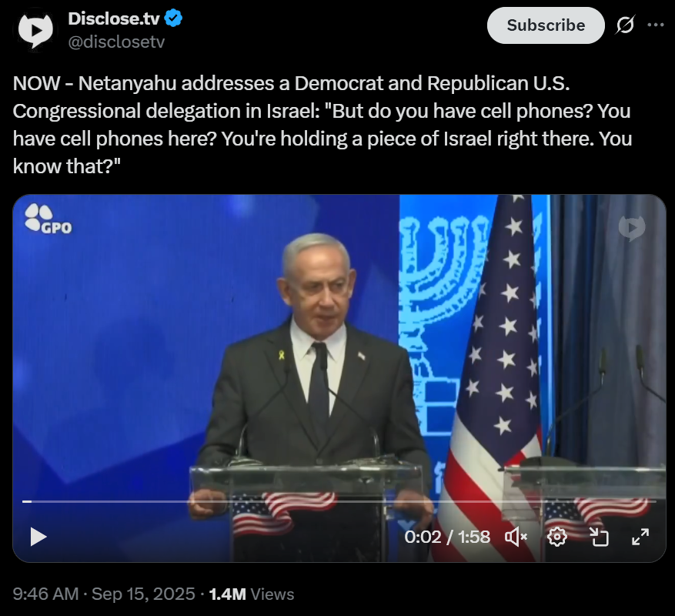Screen dimensions: 675x616
Task: Unmute the video sound
Action: (516, 537)
